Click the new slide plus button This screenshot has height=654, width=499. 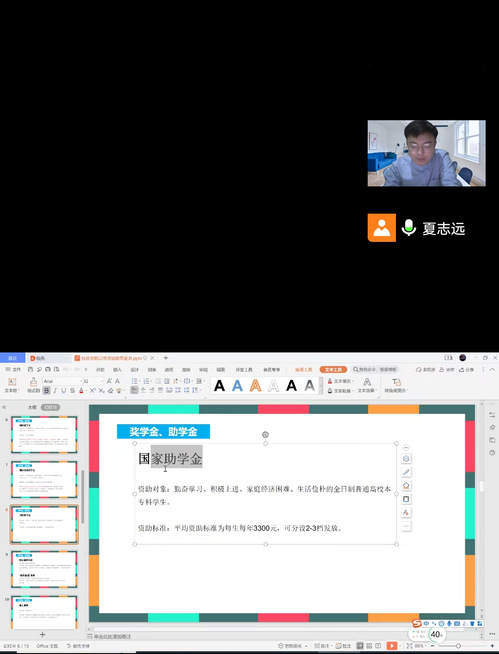pyautogui.click(x=42, y=634)
